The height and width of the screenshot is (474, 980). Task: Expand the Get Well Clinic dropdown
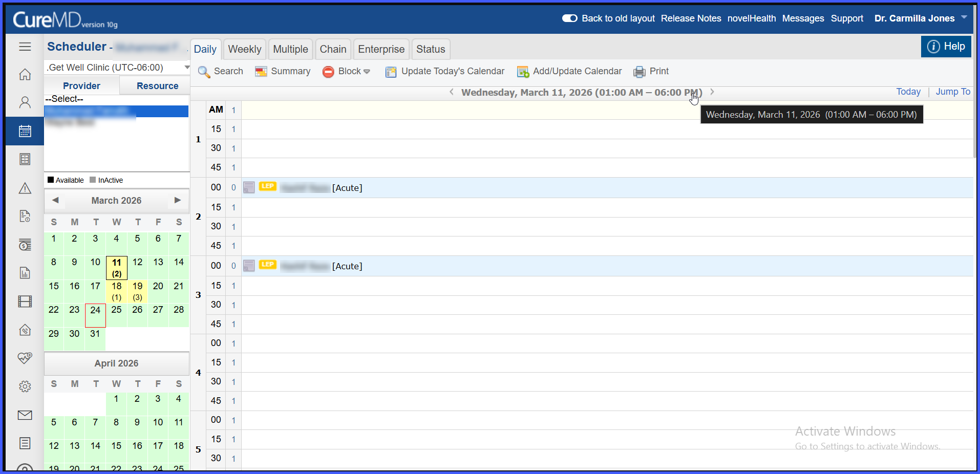[x=187, y=67]
